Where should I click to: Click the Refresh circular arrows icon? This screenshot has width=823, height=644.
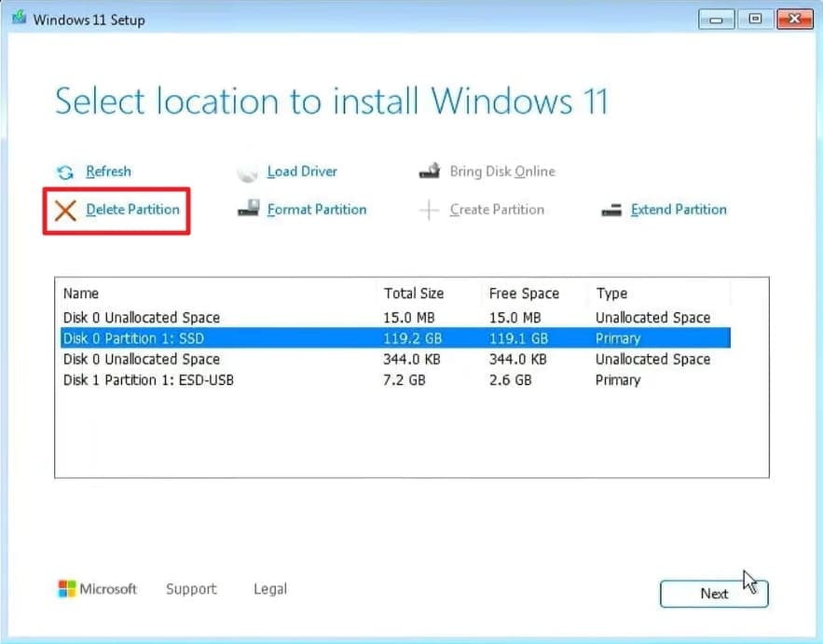click(x=65, y=172)
